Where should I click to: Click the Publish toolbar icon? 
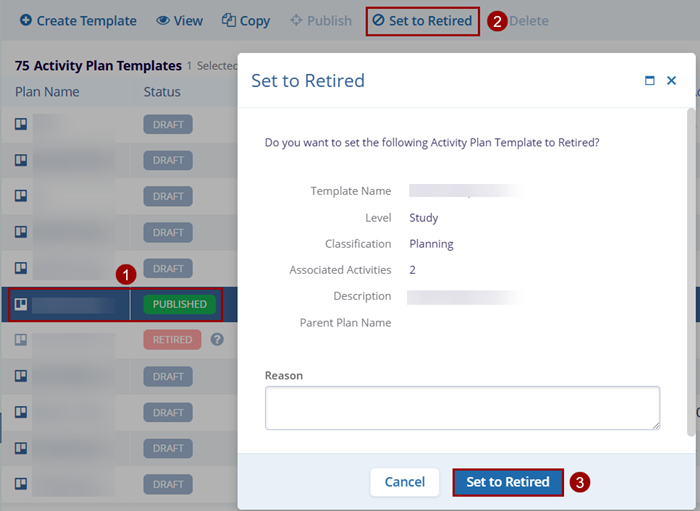296,20
